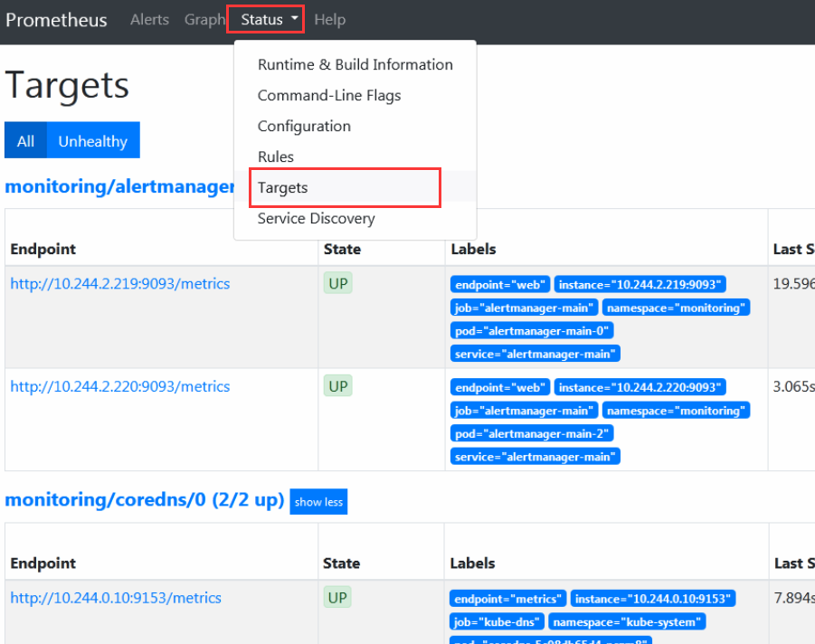Click instance="10.244.0.10:9153" label
Viewport: 815px width, 644px height.
tap(653, 599)
